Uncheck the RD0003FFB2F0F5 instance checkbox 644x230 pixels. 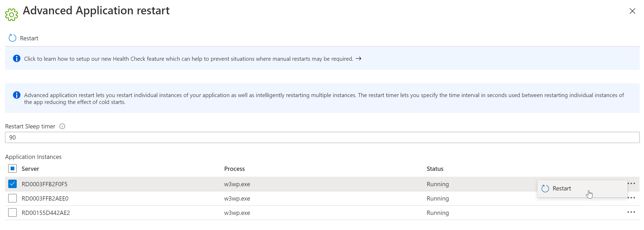pyautogui.click(x=12, y=184)
